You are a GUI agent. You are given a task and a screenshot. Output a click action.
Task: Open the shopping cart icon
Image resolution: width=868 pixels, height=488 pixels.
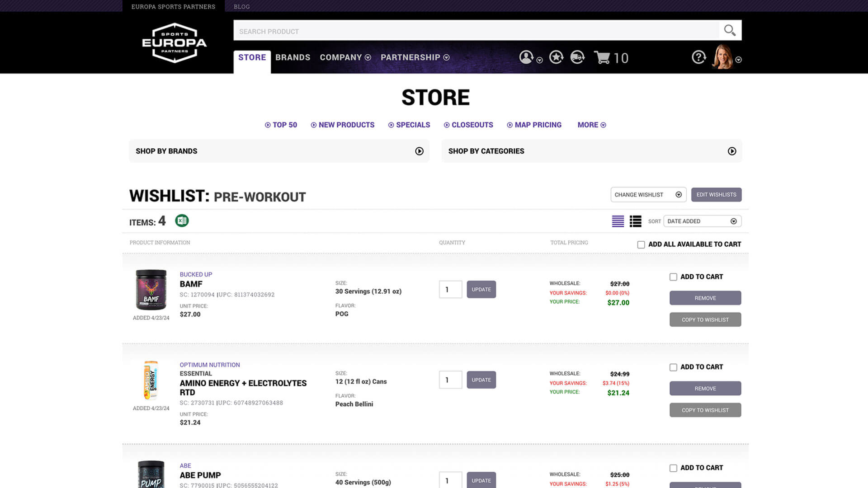point(603,58)
